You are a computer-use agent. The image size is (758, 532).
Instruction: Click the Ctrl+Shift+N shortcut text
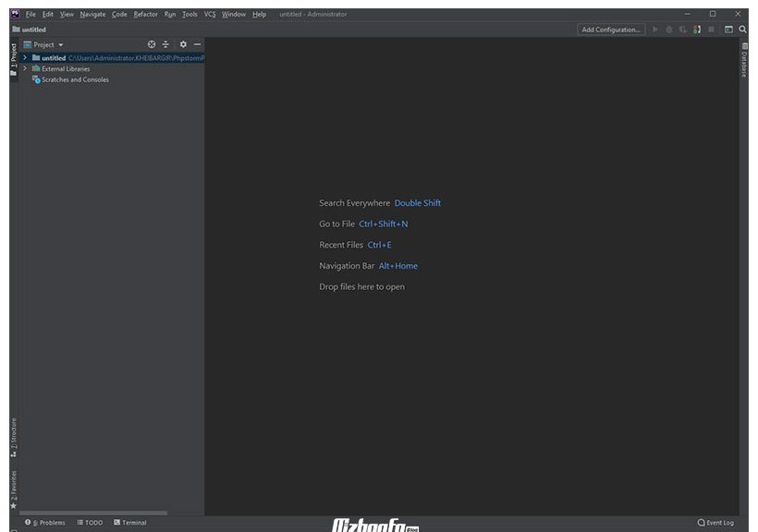point(383,224)
